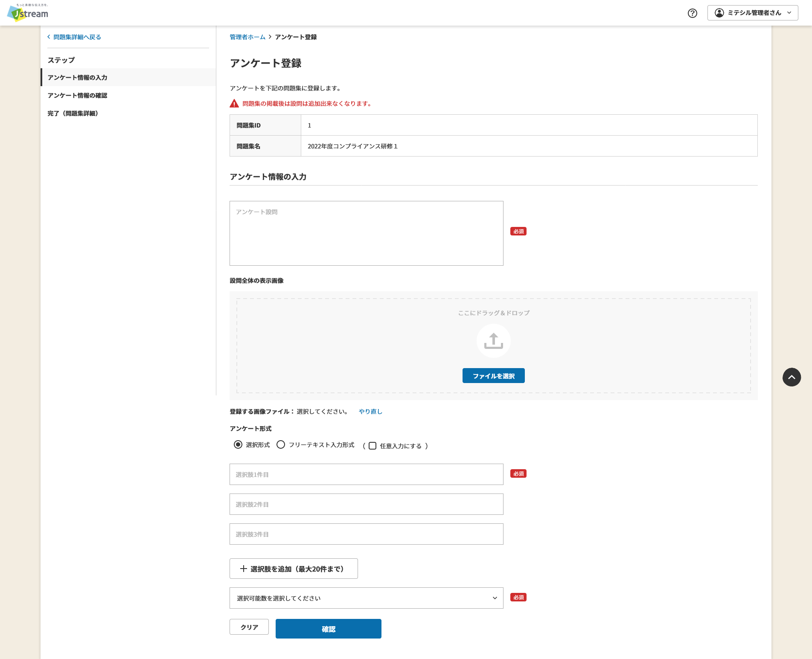Click the Jstream logo

pyautogui.click(x=28, y=13)
